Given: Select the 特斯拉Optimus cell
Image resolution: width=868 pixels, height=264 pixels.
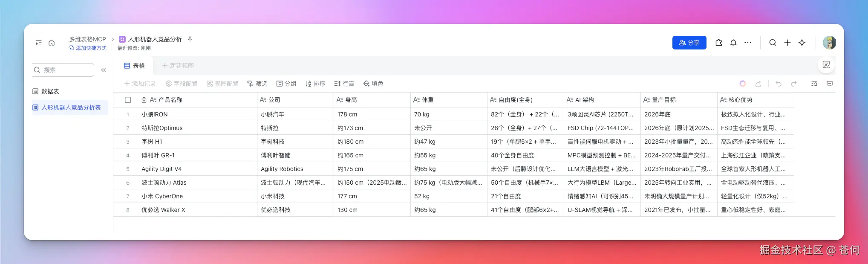Looking at the screenshot, I should (198, 128).
